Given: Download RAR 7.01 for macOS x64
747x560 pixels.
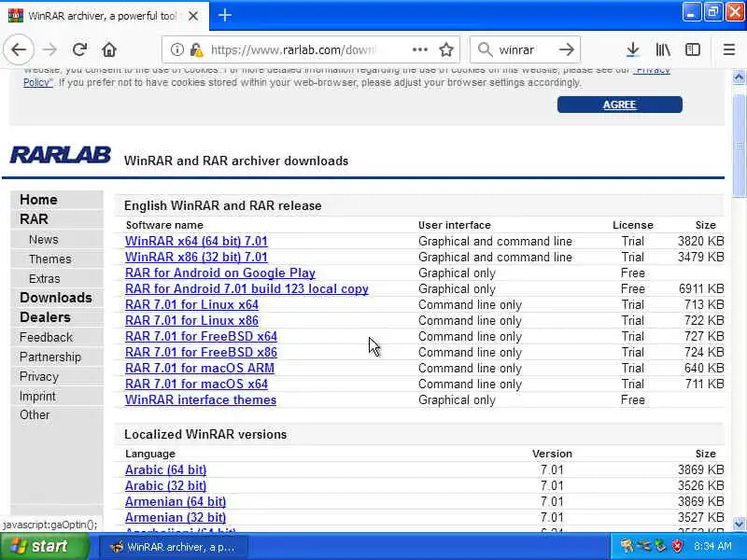Looking at the screenshot, I should tap(196, 384).
